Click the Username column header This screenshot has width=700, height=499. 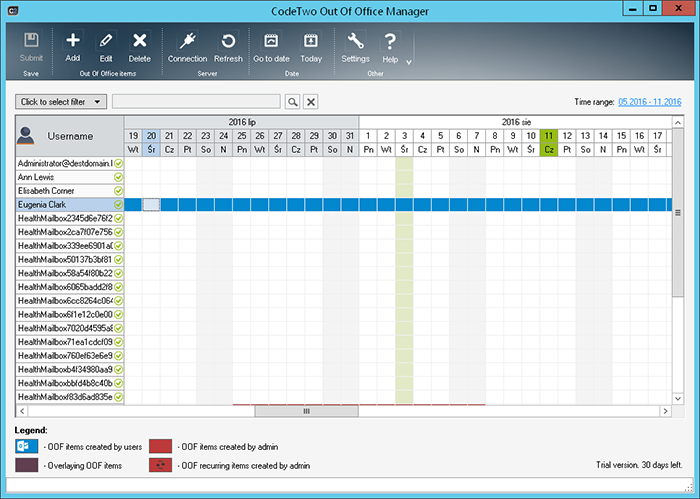coord(70,136)
